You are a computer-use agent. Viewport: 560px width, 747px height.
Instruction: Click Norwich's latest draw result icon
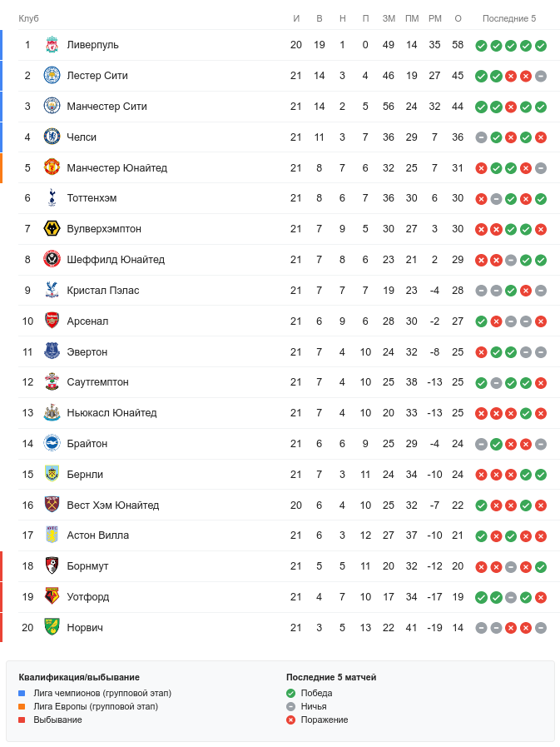(541, 628)
